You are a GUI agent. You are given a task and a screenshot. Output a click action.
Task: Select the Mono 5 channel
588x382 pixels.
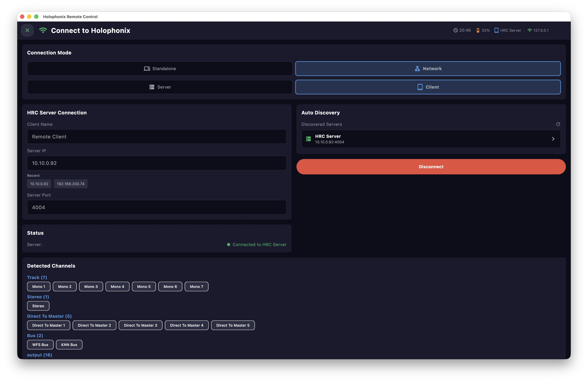[x=144, y=287]
